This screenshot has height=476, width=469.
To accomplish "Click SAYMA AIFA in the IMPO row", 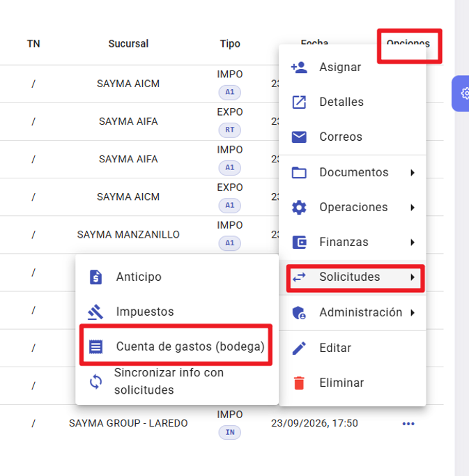I will [x=128, y=159].
